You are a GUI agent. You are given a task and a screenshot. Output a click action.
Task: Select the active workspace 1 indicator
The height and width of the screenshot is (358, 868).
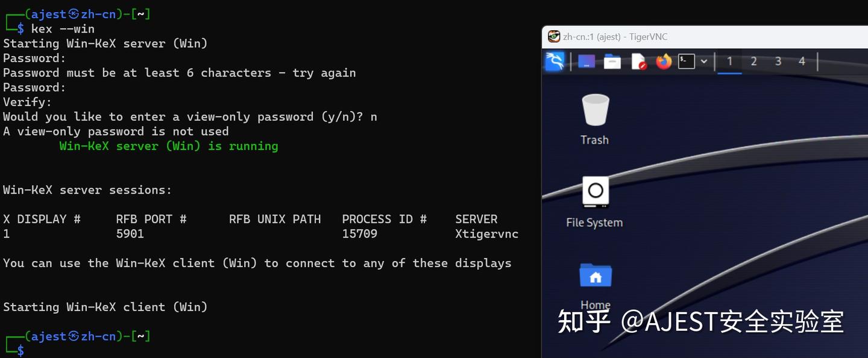729,61
